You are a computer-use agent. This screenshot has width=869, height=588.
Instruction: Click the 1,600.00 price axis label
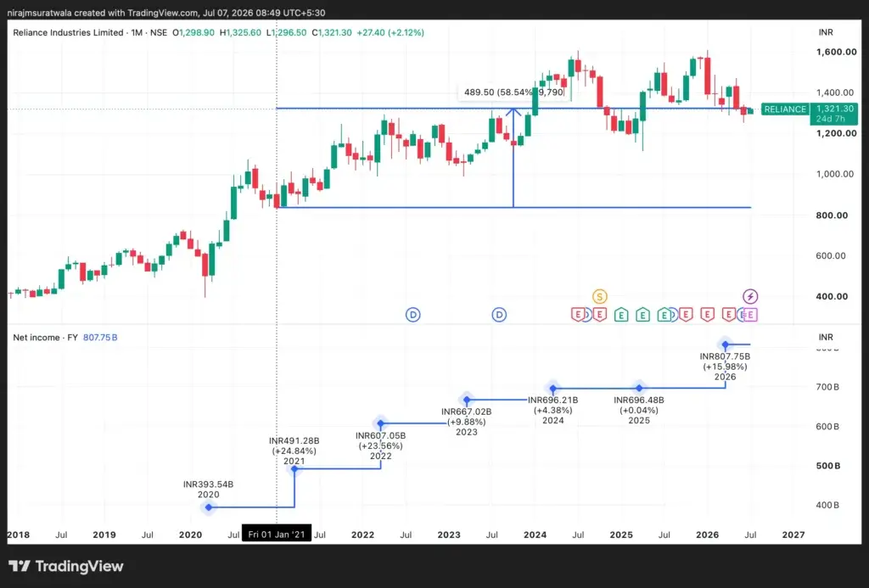pos(836,52)
